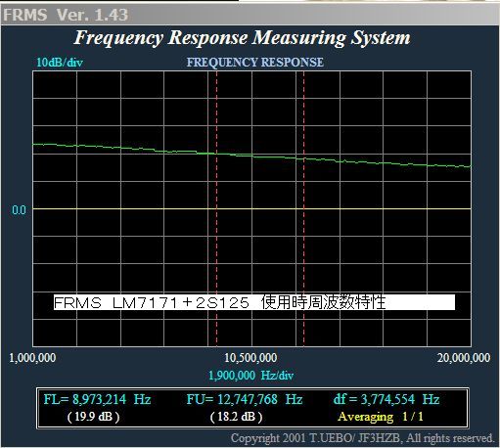Click the 10,500,000 center frequency label
The height and width of the screenshot is (448, 500).
click(250, 358)
